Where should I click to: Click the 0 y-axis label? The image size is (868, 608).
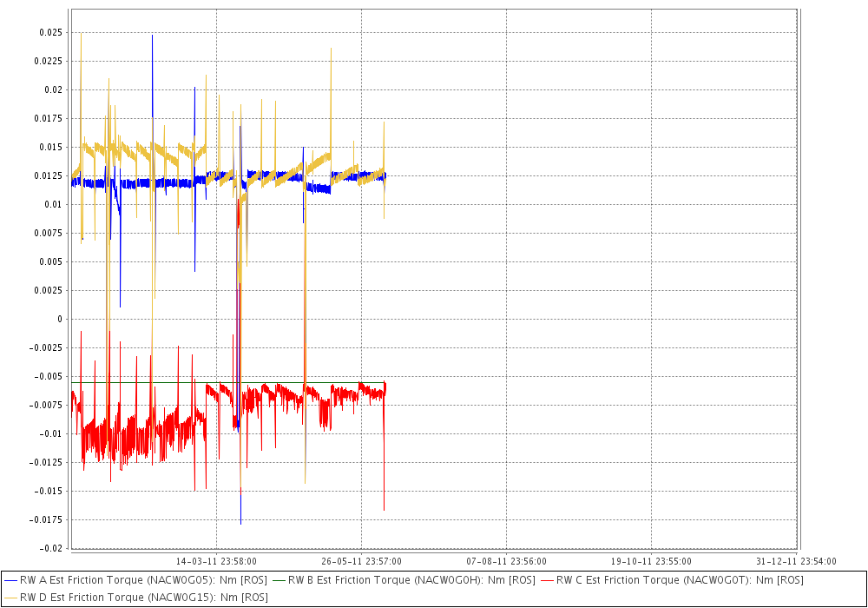tap(61, 319)
